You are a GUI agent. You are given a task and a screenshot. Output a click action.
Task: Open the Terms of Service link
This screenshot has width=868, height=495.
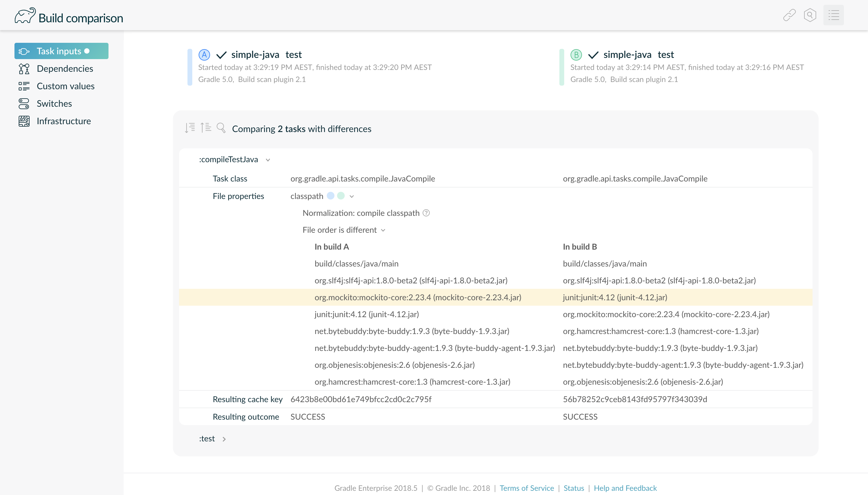click(527, 488)
